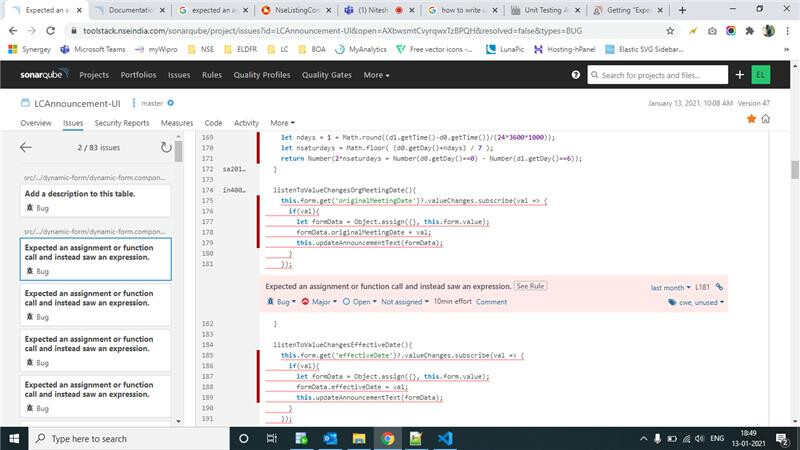
Task: Switch to the Measures tab
Action: tap(177, 123)
